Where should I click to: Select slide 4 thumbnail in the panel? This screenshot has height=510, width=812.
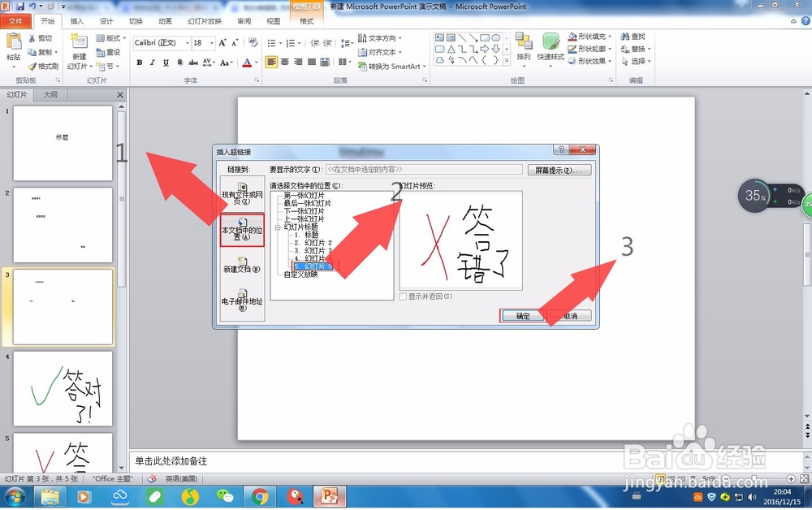(61, 390)
